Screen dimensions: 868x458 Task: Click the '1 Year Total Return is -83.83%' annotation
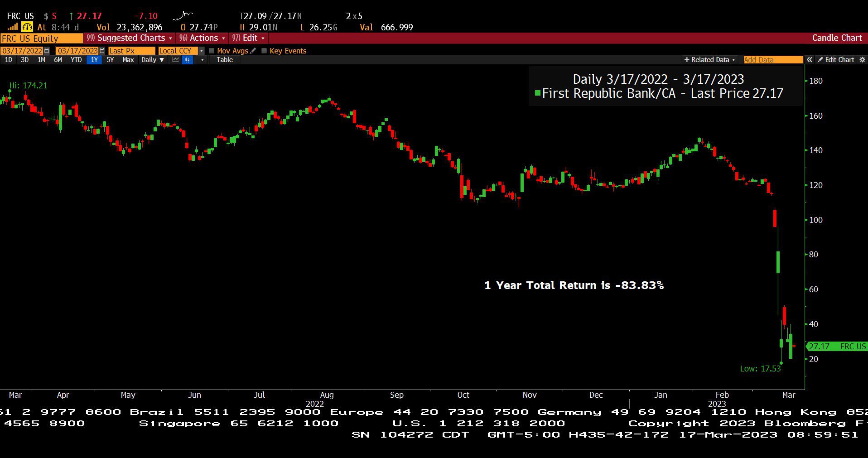pyautogui.click(x=574, y=285)
